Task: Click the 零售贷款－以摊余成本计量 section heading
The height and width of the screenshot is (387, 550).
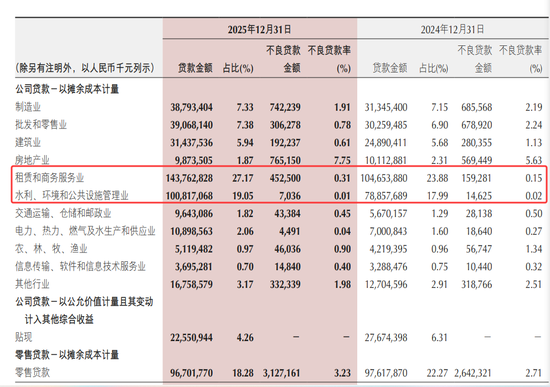Action: (67, 355)
